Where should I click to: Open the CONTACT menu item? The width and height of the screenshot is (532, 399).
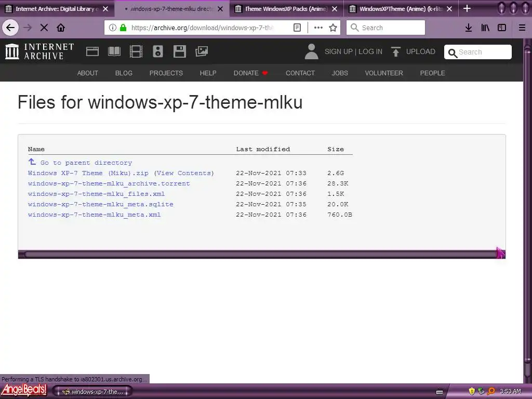300,73
